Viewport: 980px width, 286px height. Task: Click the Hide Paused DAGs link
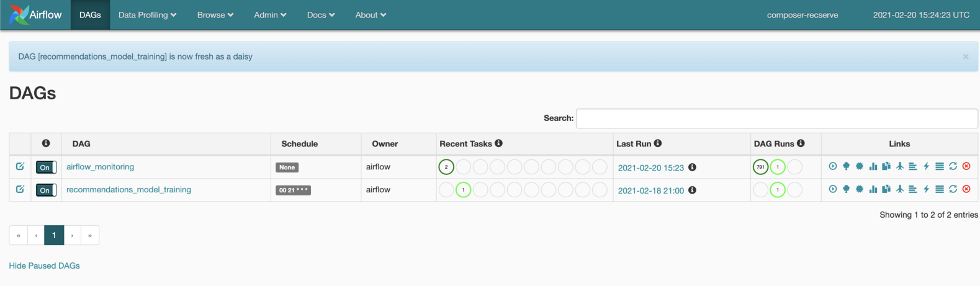click(44, 266)
